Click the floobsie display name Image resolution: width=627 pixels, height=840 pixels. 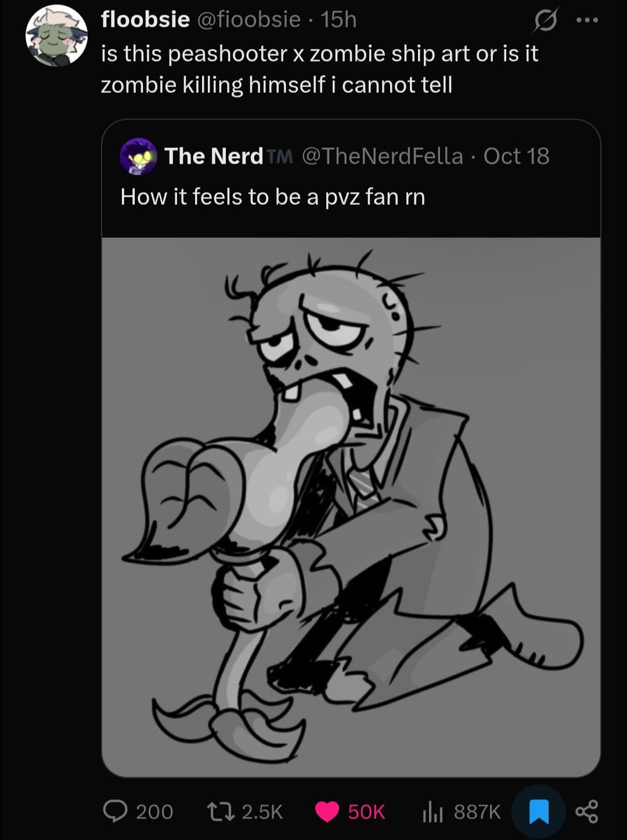[145, 20]
